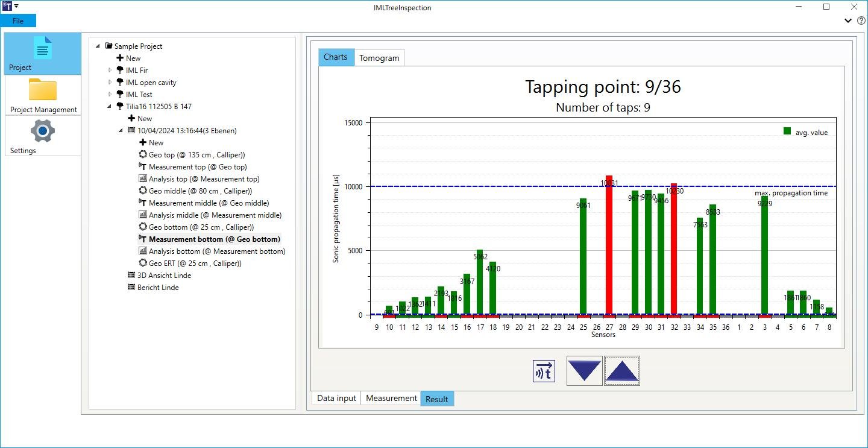Click the green avg. value legend swatch
This screenshot has height=448, width=868.
[x=787, y=131]
